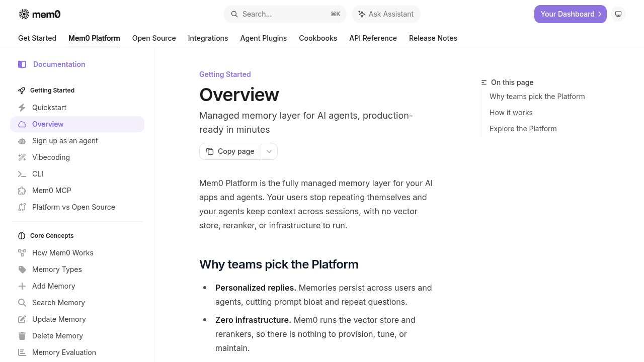Image resolution: width=644 pixels, height=362 pixels.
Task: Click the Overview cloud icon
Action: (22, 124)
